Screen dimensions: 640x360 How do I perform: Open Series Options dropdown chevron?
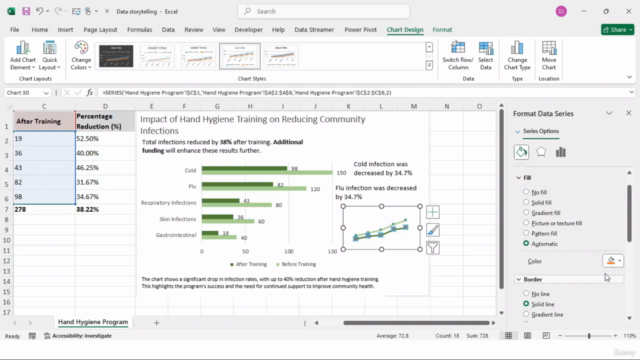[x=518, y=131]
